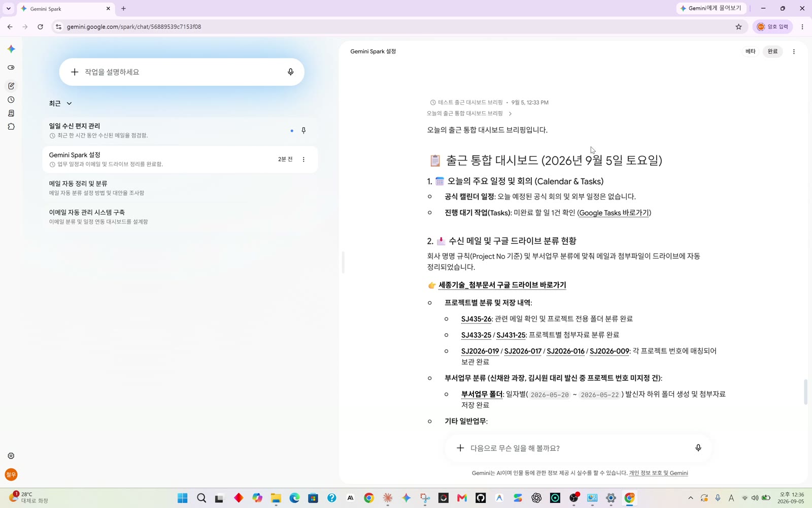Click the document list icon in sidebar
The image size is (812, 508).
pyautogui.click(x=11, y=113)
